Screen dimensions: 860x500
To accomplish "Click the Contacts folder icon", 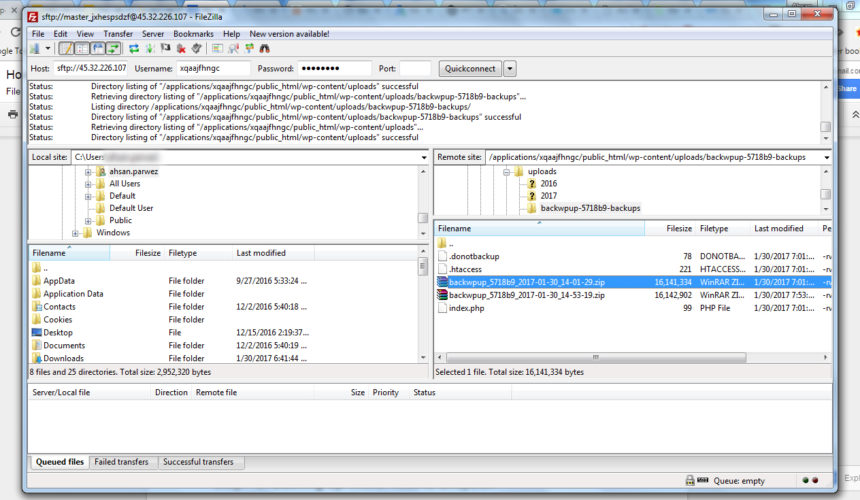I will pos(37,307).
